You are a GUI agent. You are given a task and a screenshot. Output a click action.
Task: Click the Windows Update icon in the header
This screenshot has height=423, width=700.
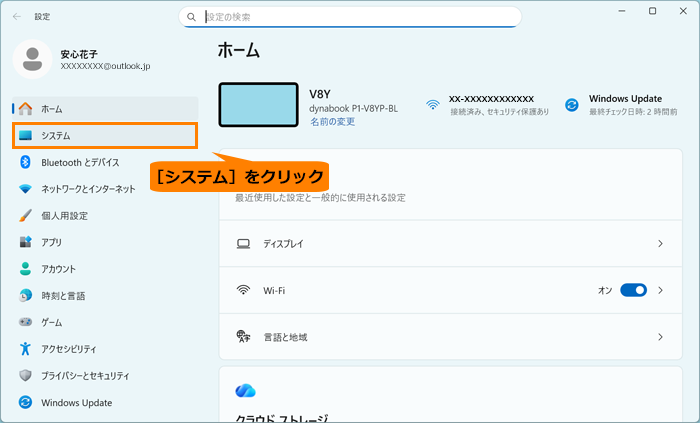[571, 105]
